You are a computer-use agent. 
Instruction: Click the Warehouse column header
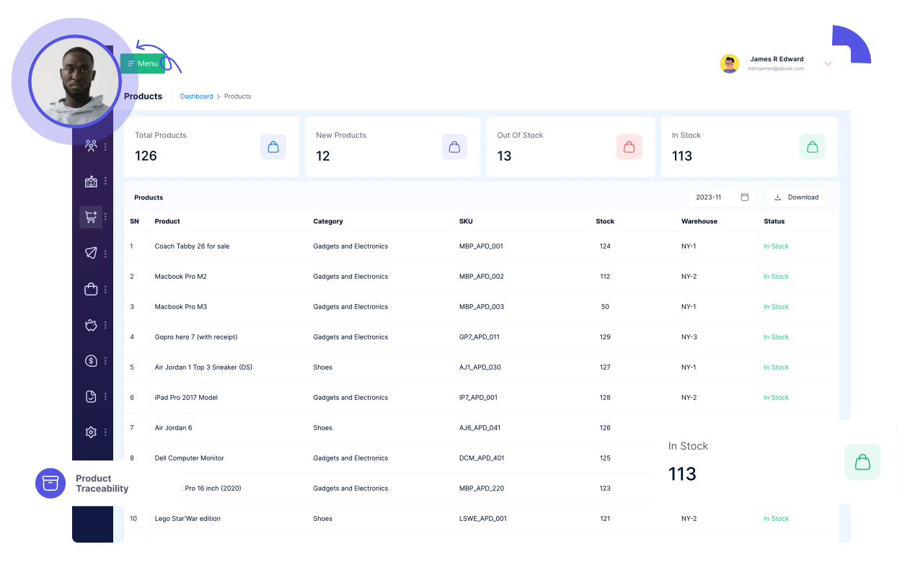coord(699,221)
